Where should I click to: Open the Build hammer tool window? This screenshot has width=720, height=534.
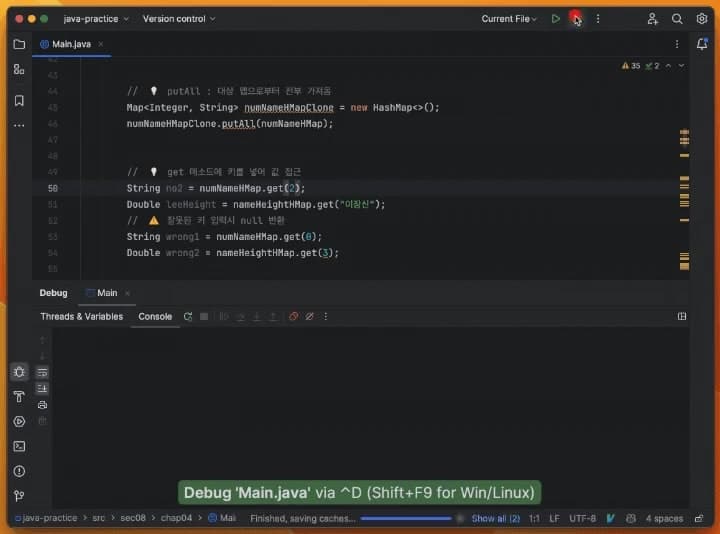pos(19,397)
